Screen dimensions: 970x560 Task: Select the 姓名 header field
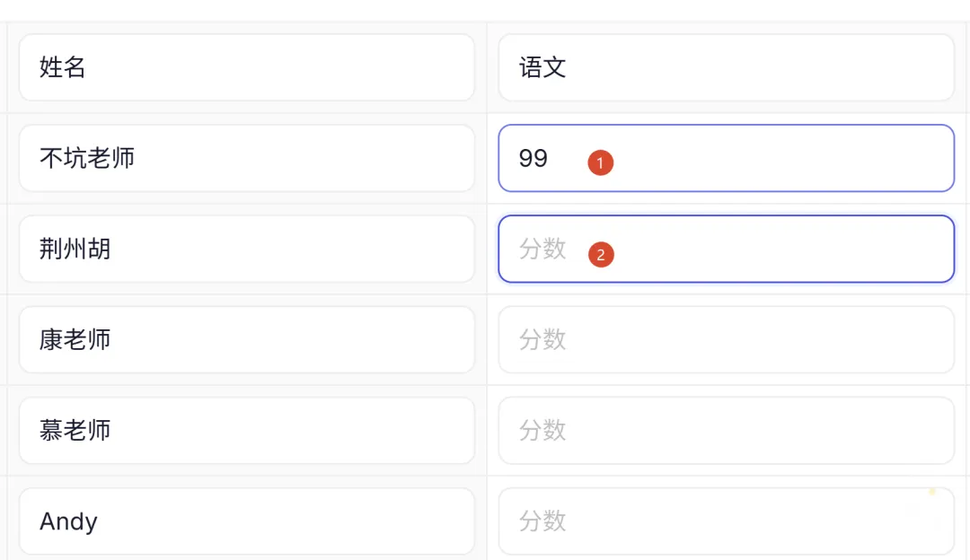246,67
